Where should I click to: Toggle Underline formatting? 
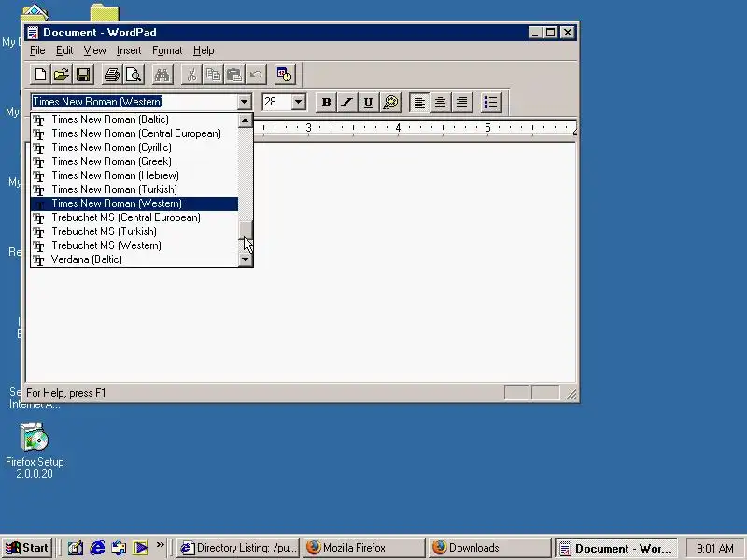pos(368,103)
